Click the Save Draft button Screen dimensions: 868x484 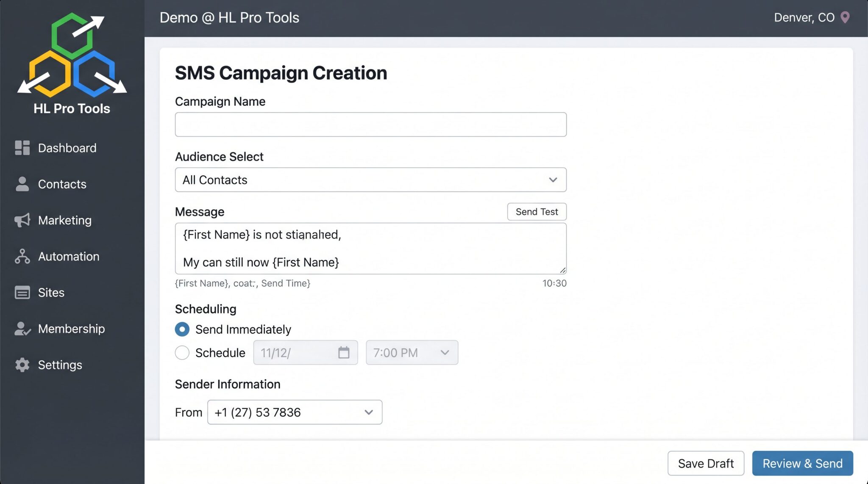[706, 463]
